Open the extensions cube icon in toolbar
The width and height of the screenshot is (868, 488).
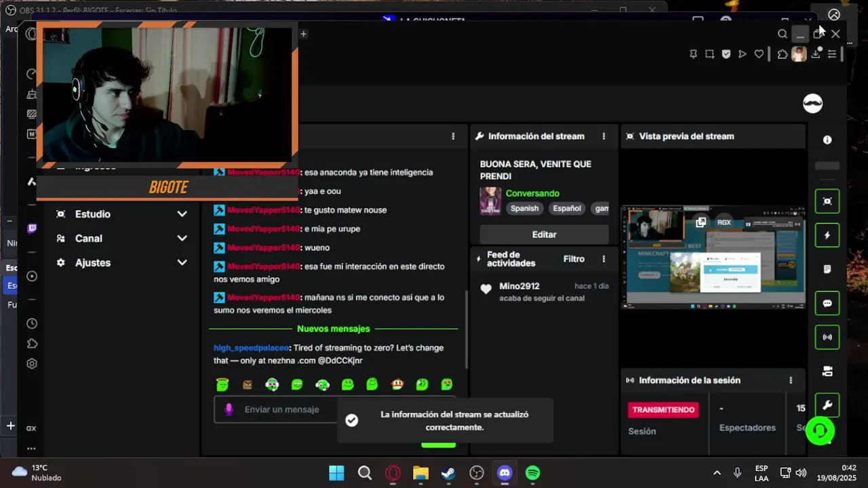(x=783, y=54)
